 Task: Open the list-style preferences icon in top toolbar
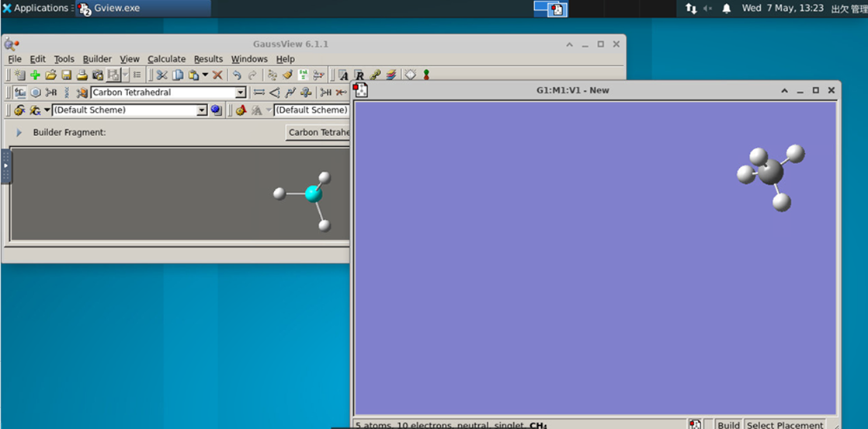coord(137,75)
